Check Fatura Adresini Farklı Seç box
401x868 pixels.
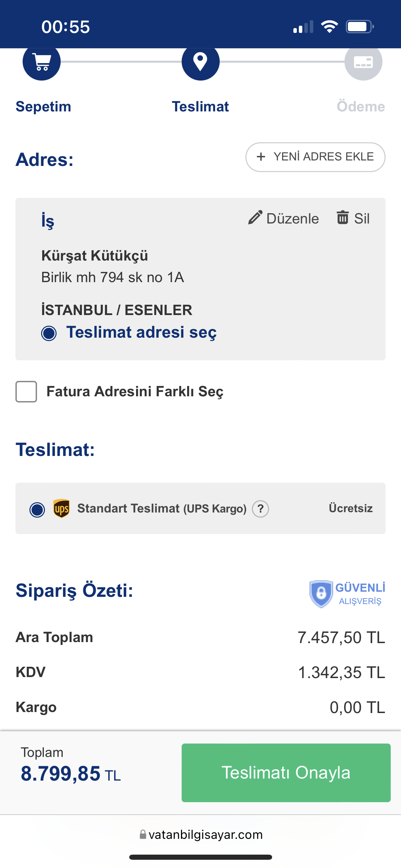(26, 391)
